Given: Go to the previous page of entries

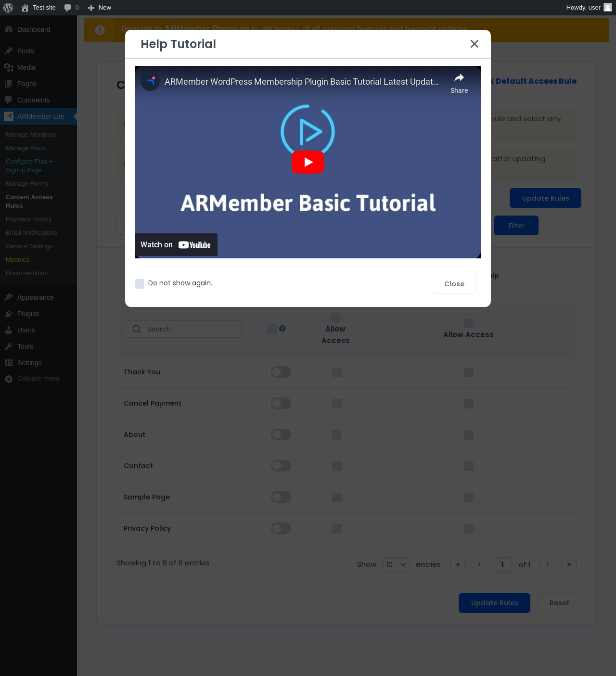Looking at the screenshot, I should tap(479, 564).
